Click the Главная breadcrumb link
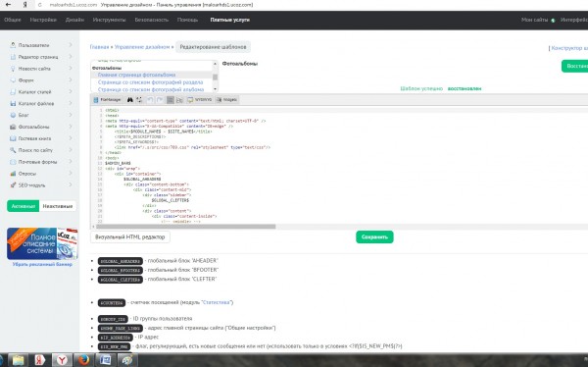The width and height of the screenshot is (588, 367). tap(99, 47)
